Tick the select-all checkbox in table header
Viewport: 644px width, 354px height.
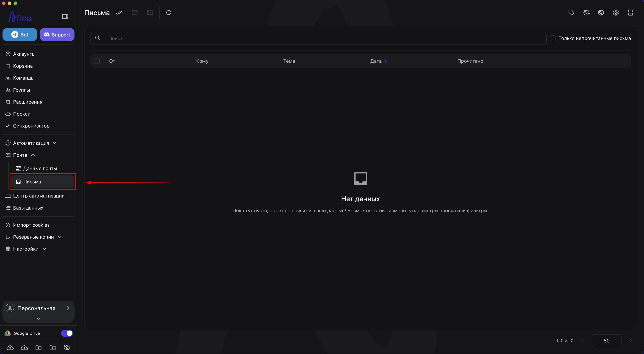97,61
